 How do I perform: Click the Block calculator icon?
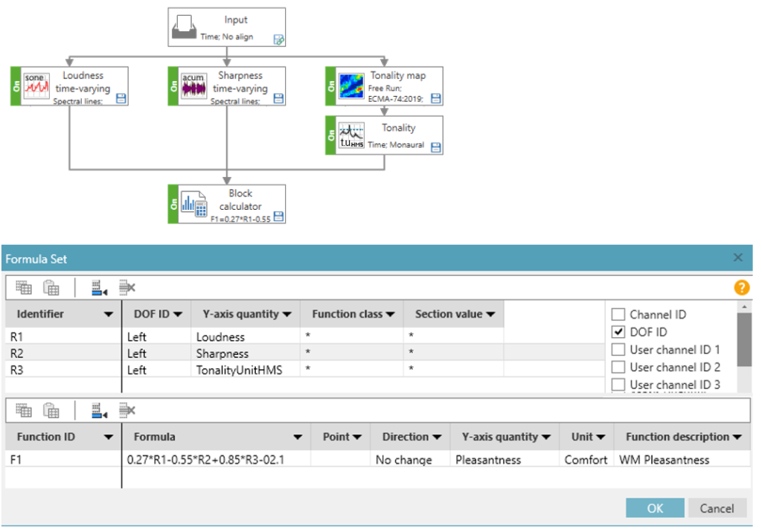(193, 205)
